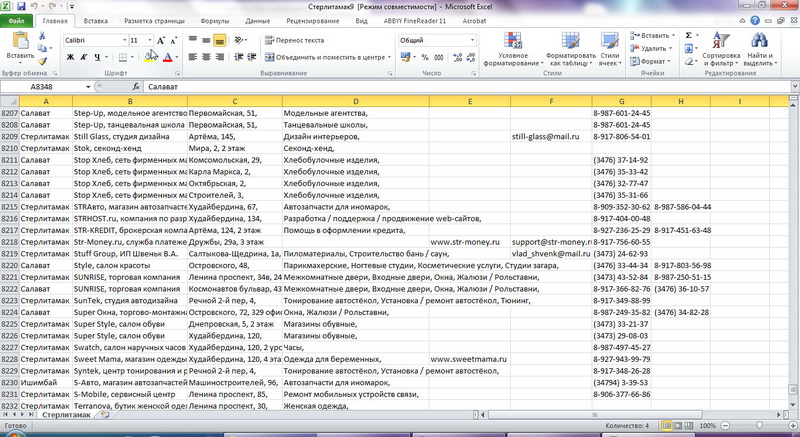Click the formula bar showing Салават
Screen dimensions: 800x437
[467, 87]
